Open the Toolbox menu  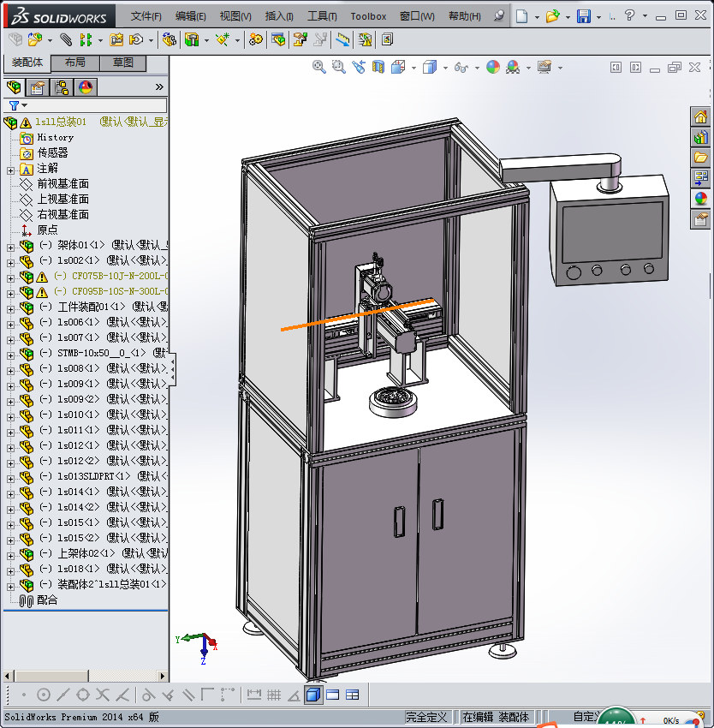[368, 16]
